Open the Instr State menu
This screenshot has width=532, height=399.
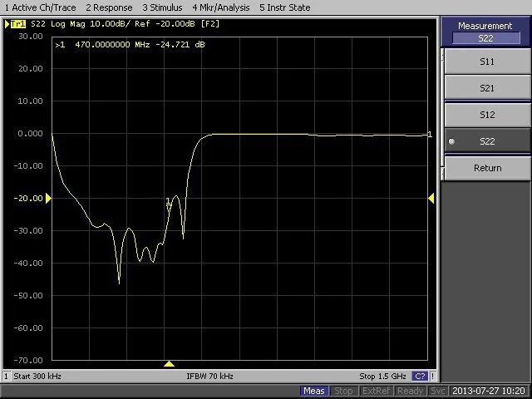[x=284, y=7]
